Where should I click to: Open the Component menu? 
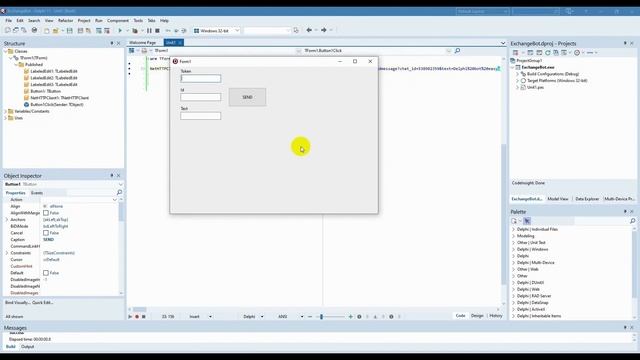(x=118, y=20)
